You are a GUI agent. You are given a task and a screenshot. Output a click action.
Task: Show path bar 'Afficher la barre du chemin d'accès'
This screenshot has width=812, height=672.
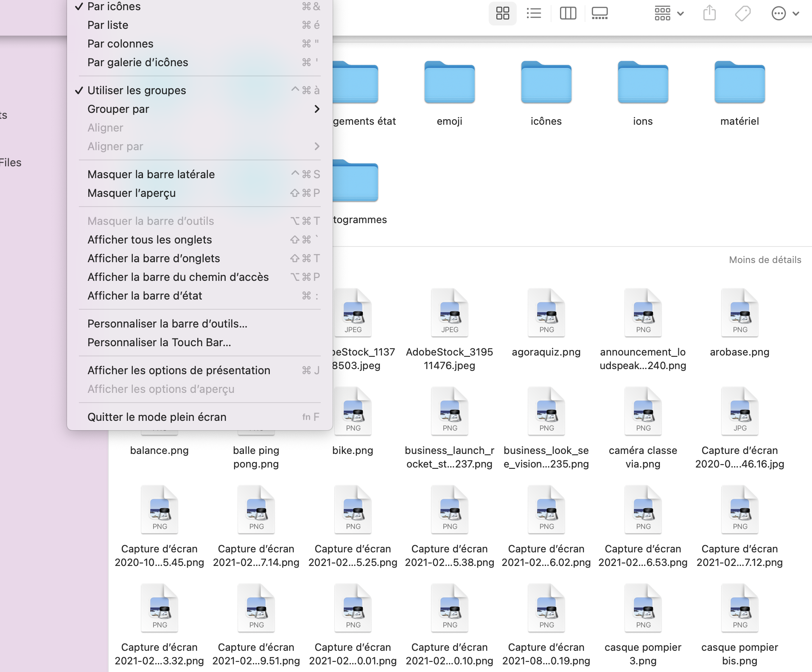200,277
